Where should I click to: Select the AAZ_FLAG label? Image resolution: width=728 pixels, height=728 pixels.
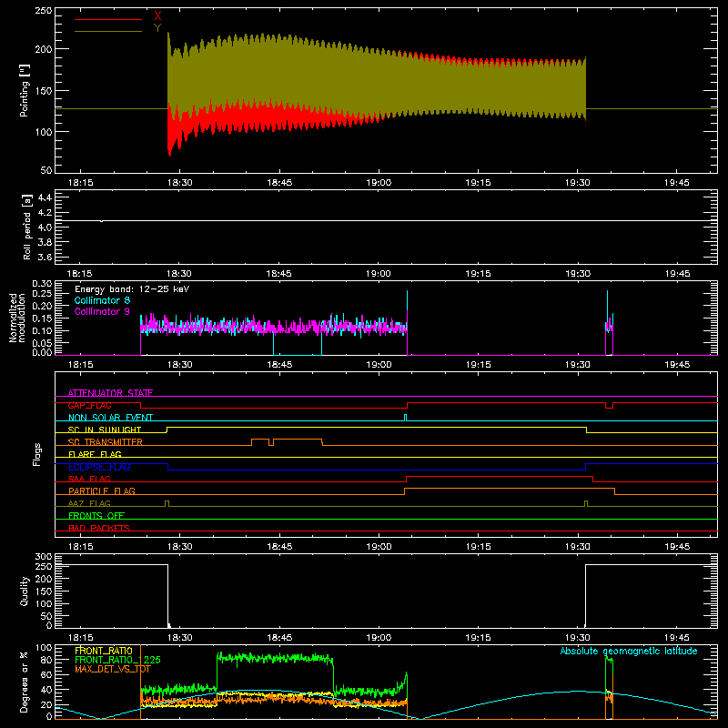click(89, 503)
